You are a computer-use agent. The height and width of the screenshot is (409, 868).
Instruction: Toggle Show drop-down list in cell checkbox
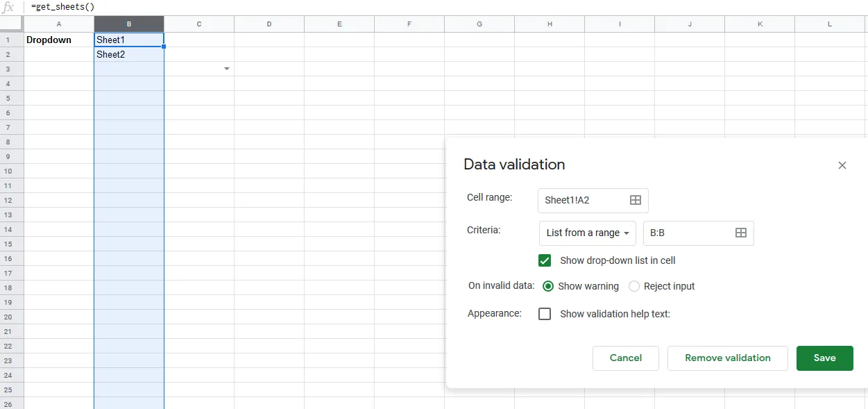click(x=545, y=260)
